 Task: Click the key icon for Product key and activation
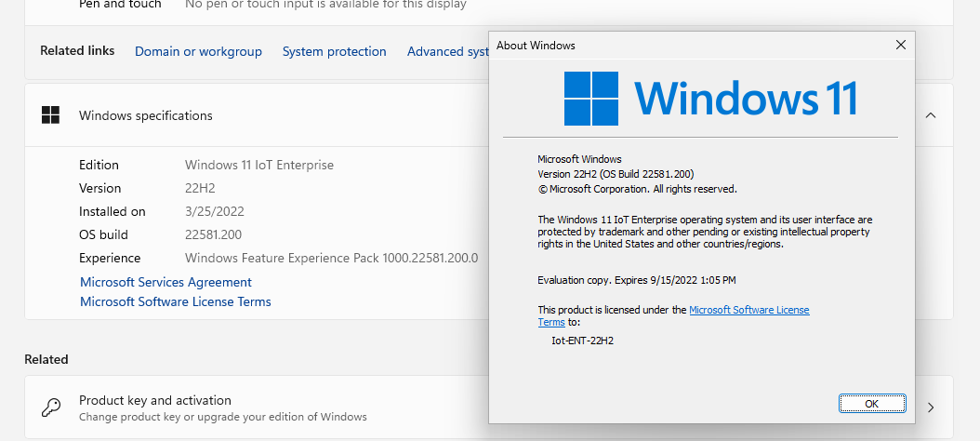click(x=50, y=408)
